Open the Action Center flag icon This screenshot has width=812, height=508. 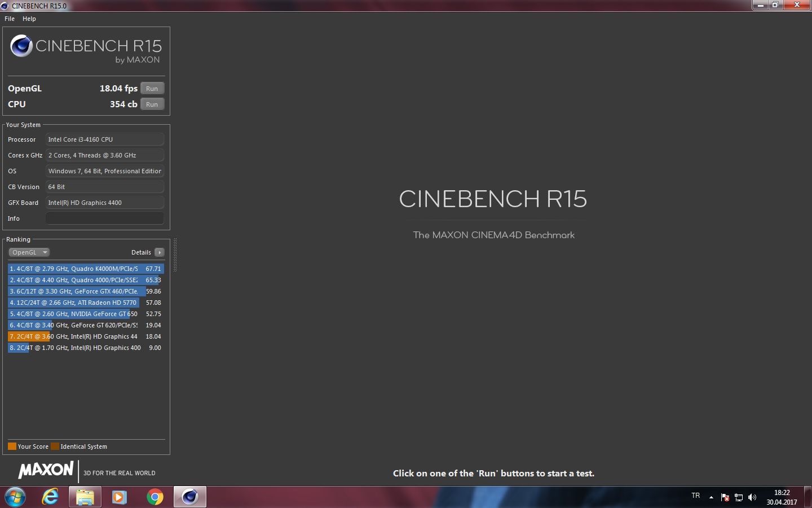coord(725,497)
